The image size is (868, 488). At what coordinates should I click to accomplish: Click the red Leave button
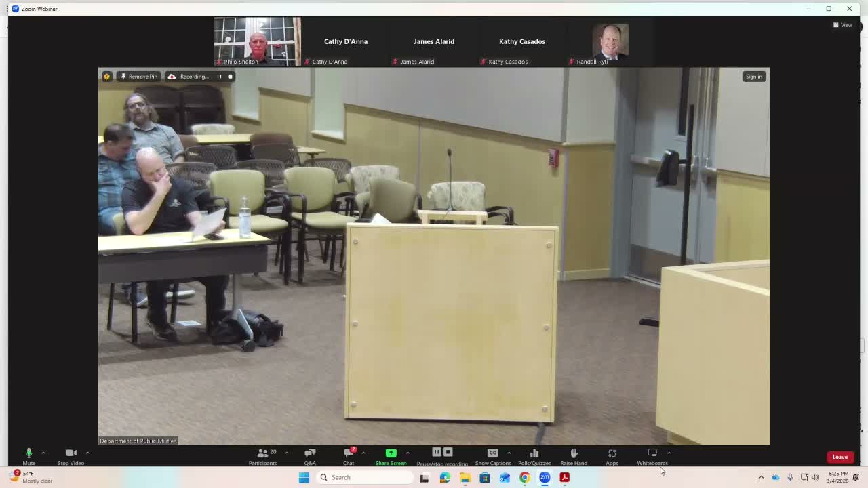(x=840, y=457)
